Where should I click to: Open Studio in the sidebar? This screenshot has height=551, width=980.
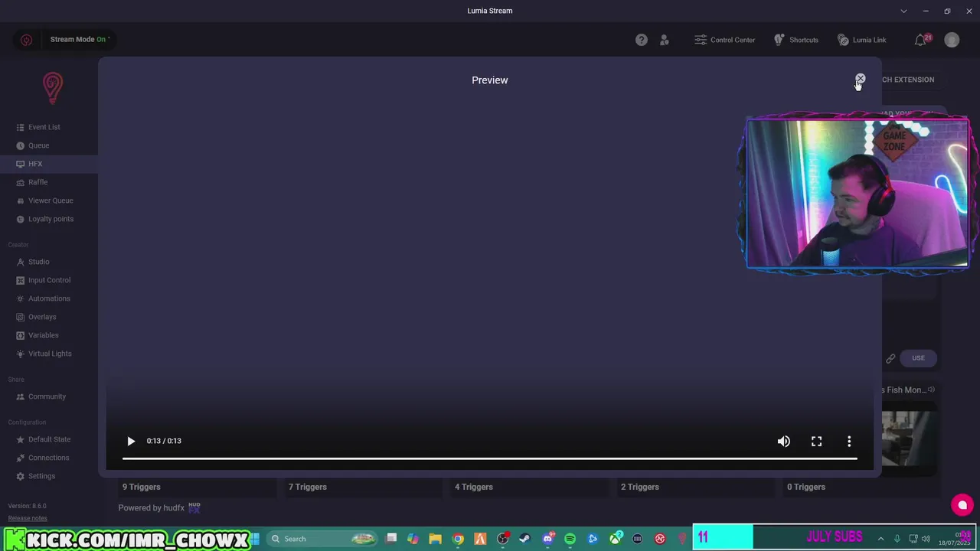tap(38, 262)
